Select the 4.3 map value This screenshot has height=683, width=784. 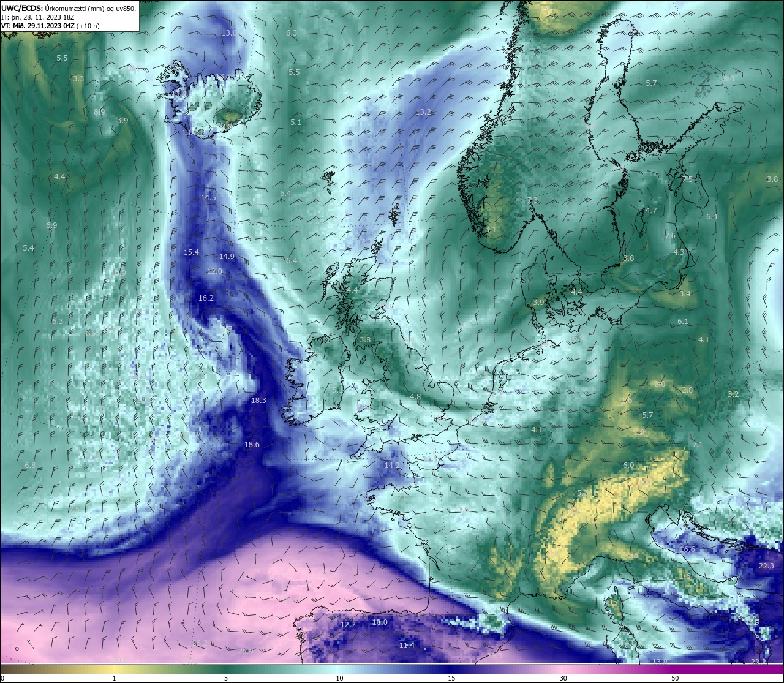679,252
